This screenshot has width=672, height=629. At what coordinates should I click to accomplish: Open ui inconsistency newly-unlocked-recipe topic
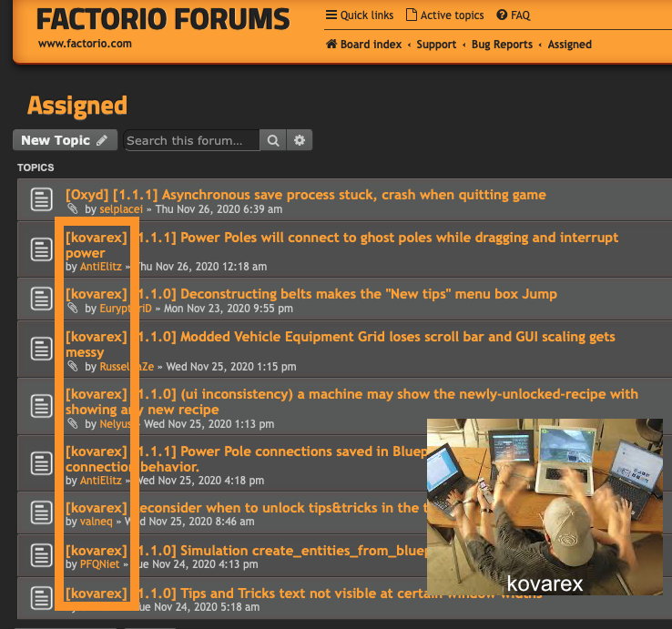click(x=351, y=401)
